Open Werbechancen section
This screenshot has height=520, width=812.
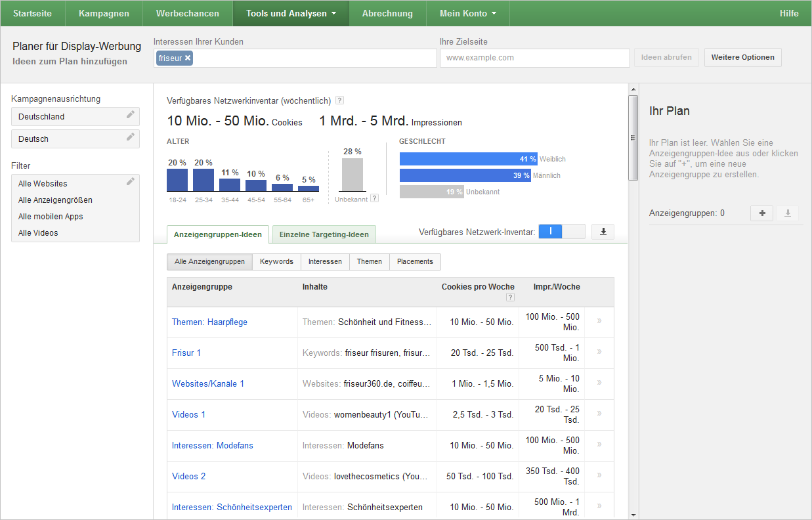(x=188, y=13)
